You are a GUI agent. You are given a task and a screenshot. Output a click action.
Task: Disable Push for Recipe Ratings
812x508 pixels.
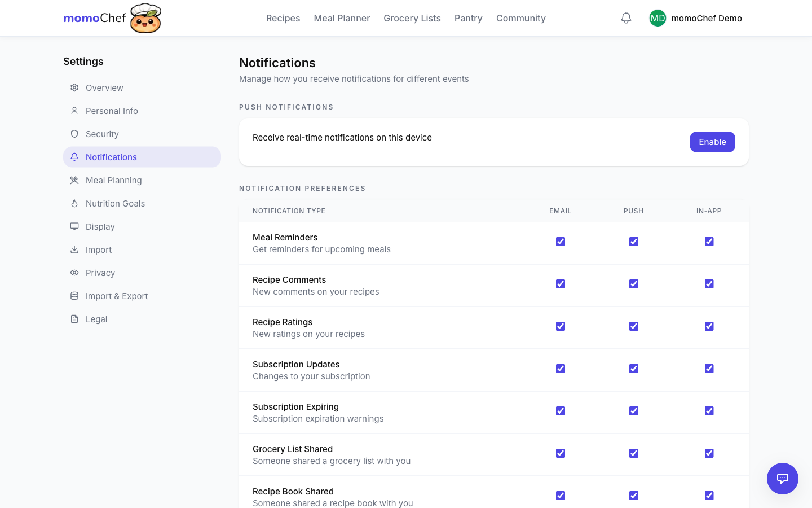[x=634, y=326]
